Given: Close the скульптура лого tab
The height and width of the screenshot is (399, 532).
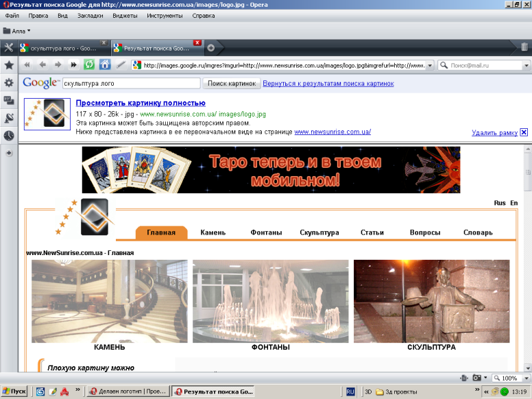Looking at the screenshot, I should click(x=104, y=43).
